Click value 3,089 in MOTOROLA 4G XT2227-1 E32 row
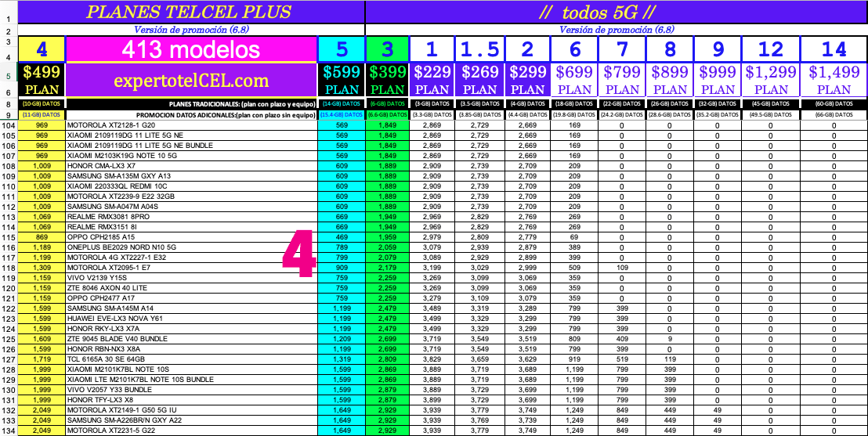Viewport: 868px width, 436px height. [x=432, y=258]
